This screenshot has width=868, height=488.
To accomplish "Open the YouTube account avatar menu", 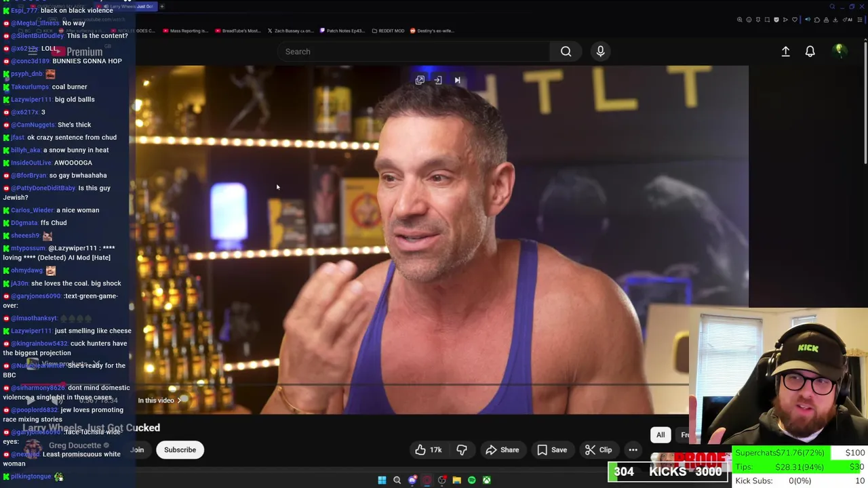I will click(840, 51).
